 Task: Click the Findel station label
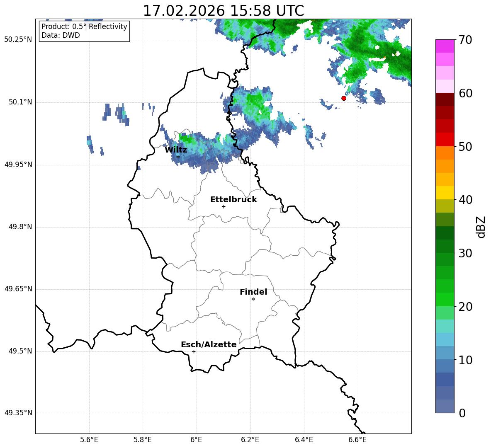click(x=253, y=292)
